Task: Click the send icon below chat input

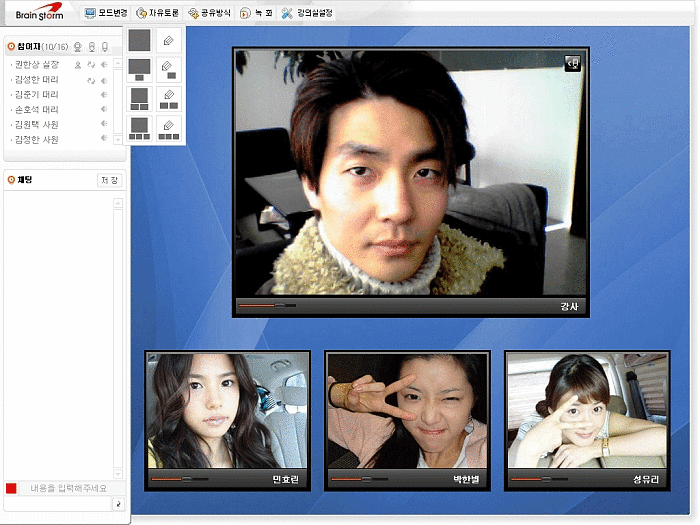Action: [x=118, y=506]
